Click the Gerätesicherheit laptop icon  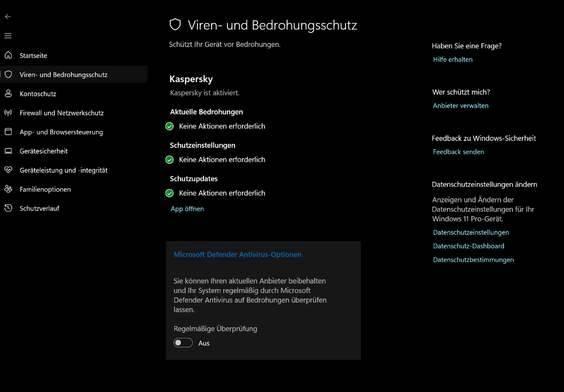pos(8,151)
